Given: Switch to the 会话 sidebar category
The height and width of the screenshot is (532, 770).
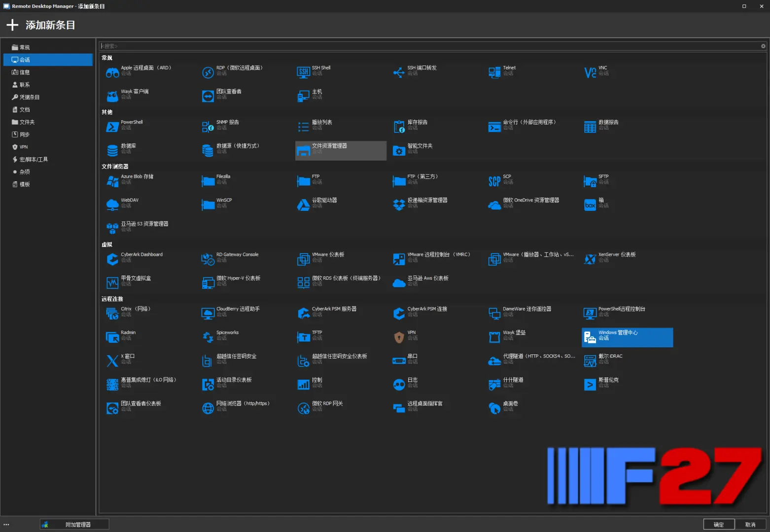Looking at the screenshot, I should click(48, 60).
